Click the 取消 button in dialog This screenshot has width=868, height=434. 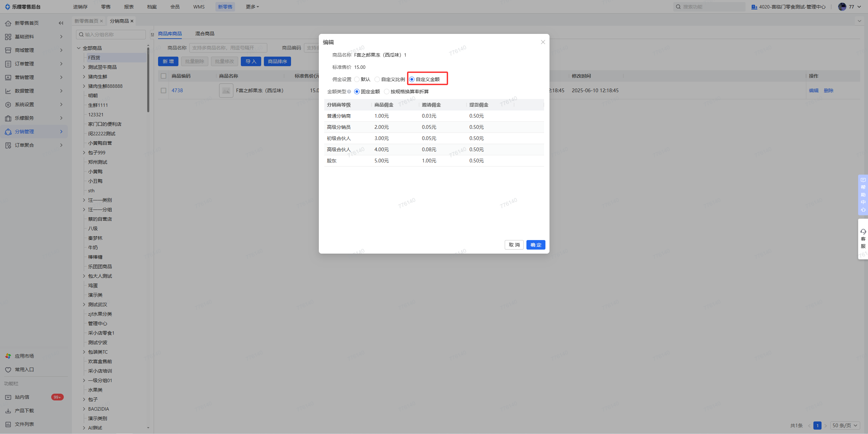pos(514,245)
